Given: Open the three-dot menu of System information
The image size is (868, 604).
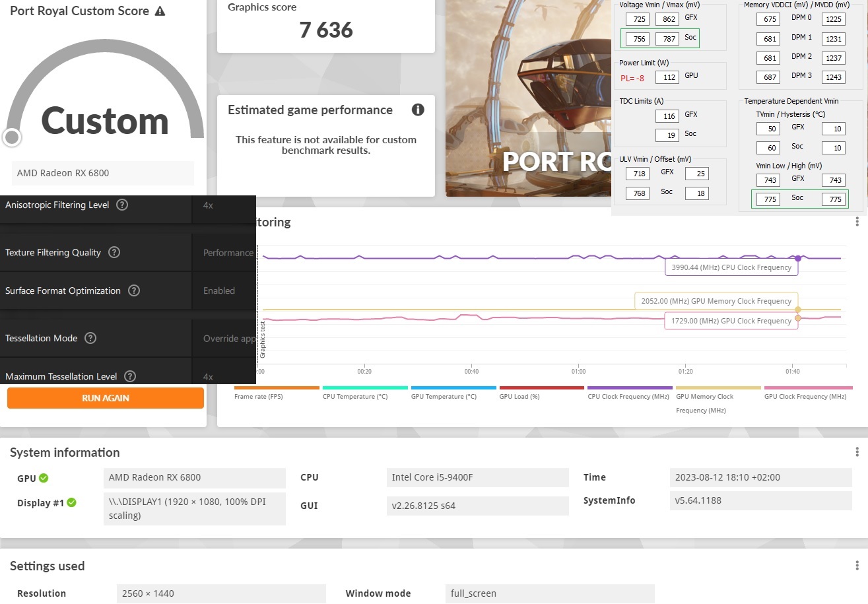Looking at the screenshot, I should click(x=857, y=452).
